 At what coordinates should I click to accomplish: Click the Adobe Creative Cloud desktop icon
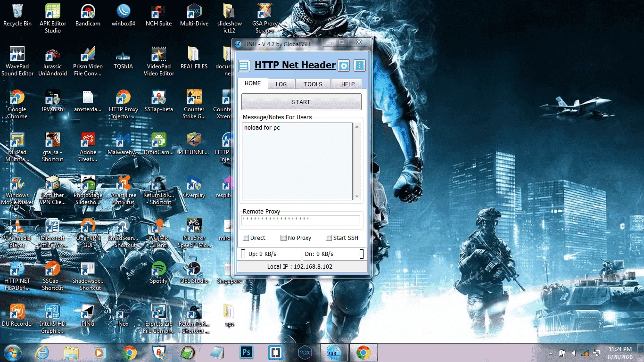[88, 147]
